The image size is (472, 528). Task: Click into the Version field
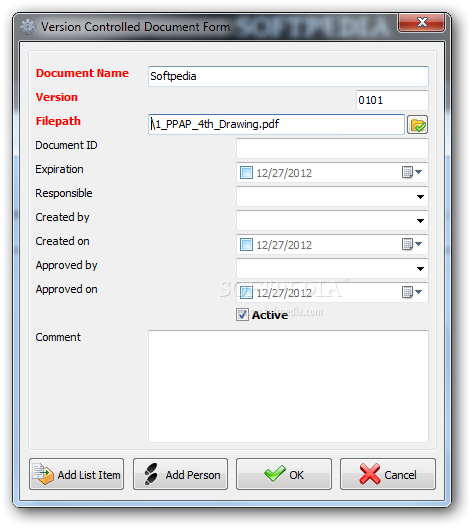(x=392, y=100)
